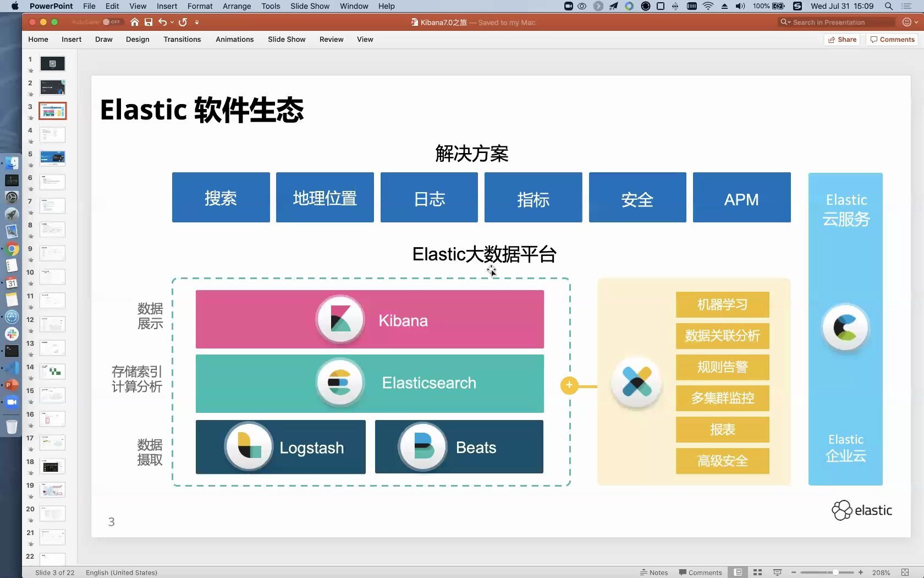This screenshot has height=578, width=924.
Task: Open search options magnifier dropdown
Action: coord(785,22)
